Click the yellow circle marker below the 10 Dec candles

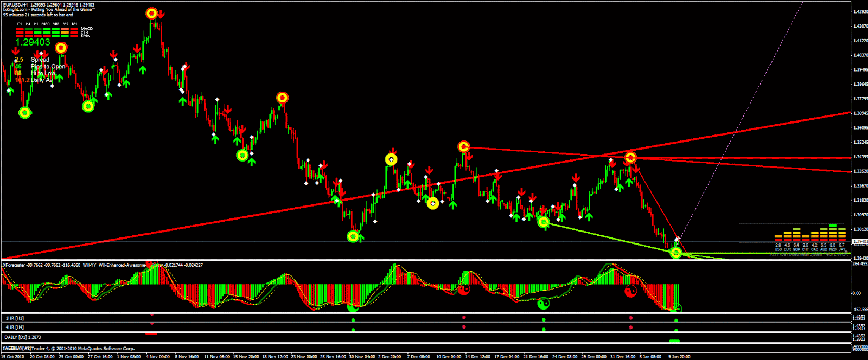(x=433, y=203)
